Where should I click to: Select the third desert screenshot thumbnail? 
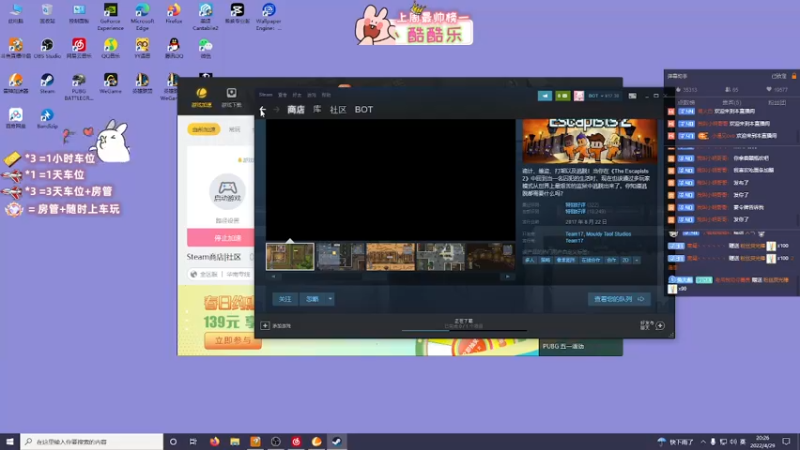point(390,257)
